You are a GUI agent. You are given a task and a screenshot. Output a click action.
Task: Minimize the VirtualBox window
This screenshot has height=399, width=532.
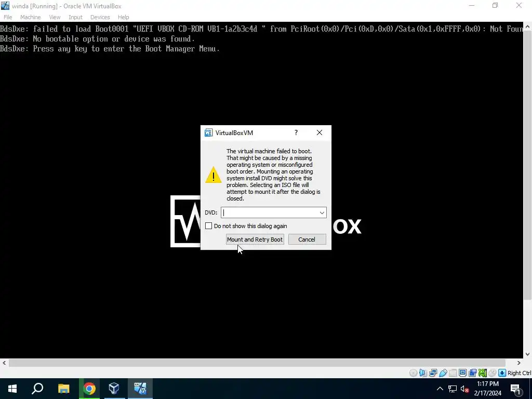pos(472,6)
